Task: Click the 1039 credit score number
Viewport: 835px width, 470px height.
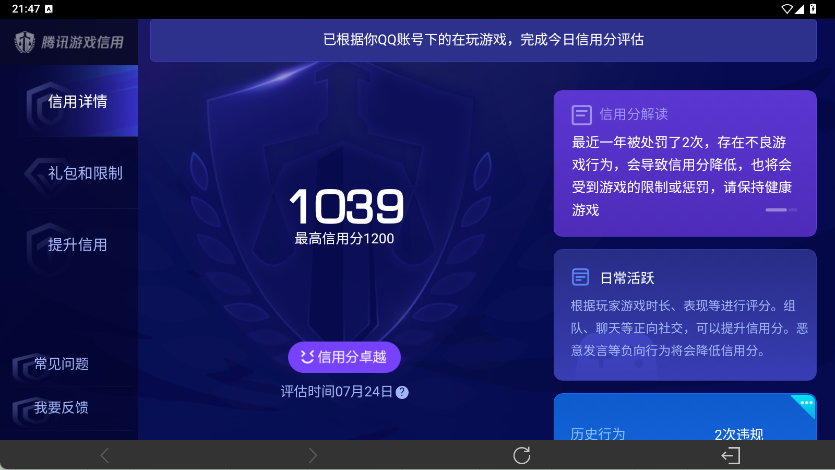Action: click(347, 207)
